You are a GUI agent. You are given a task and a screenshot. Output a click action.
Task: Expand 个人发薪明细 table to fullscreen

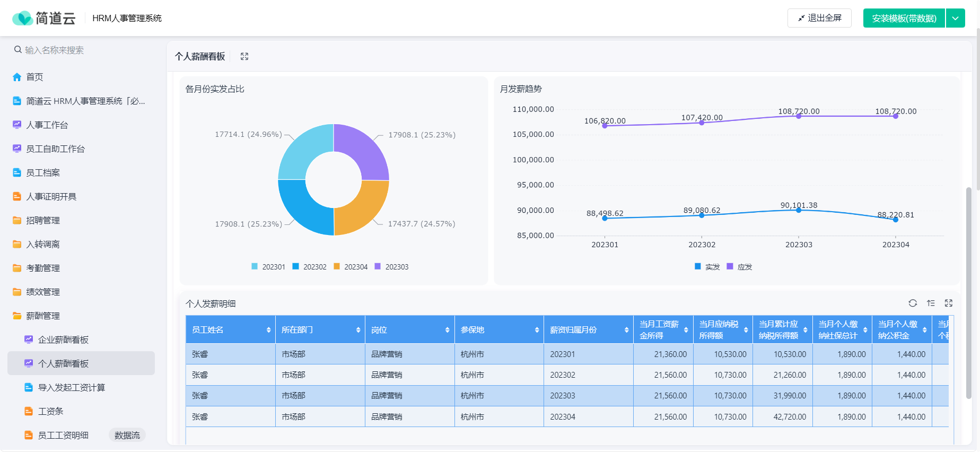[x=949, y=303]
